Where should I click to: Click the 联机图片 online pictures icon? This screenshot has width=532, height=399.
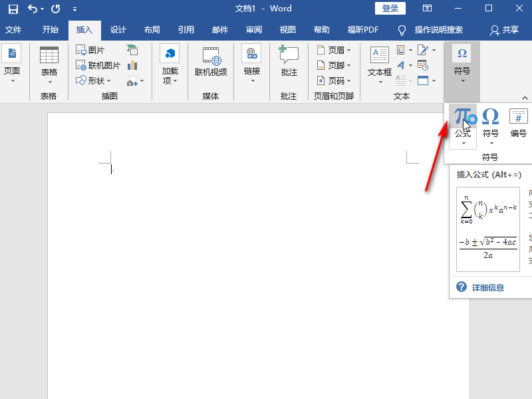click(98, 65)
